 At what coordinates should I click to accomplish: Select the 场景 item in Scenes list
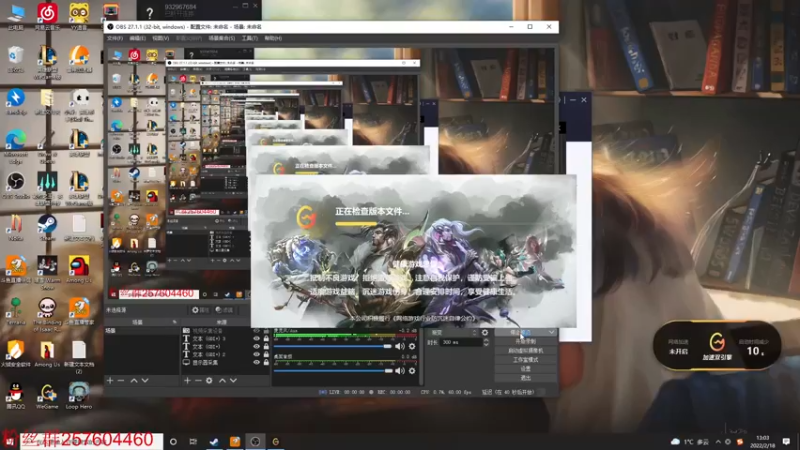[142, 331]
